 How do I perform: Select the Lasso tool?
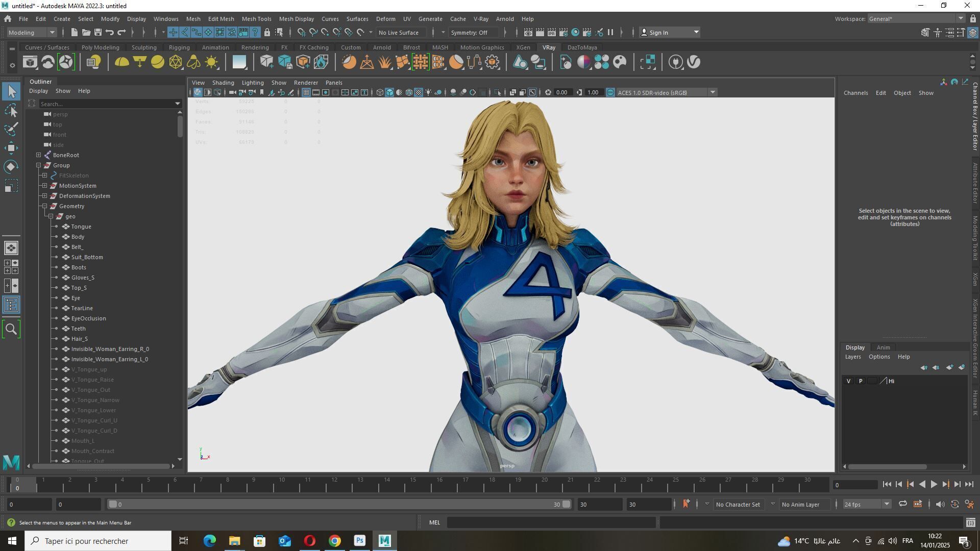tap(11, 110)
